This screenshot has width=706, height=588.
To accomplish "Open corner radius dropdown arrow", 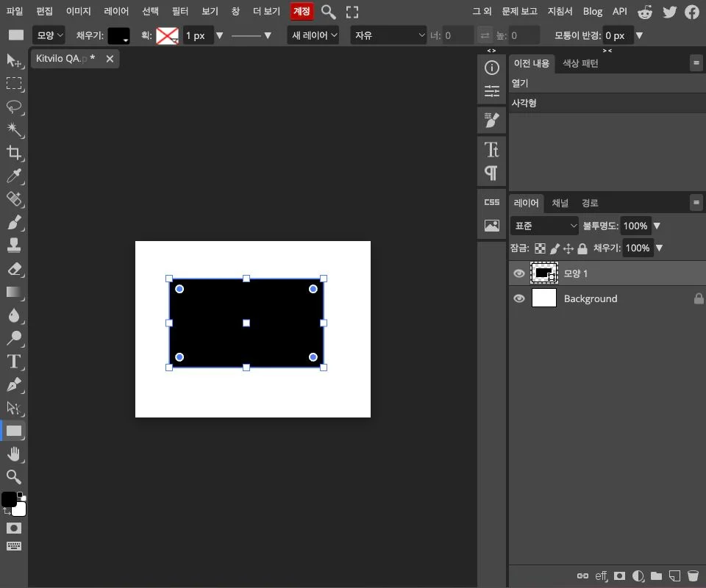I will click(639, 35).
